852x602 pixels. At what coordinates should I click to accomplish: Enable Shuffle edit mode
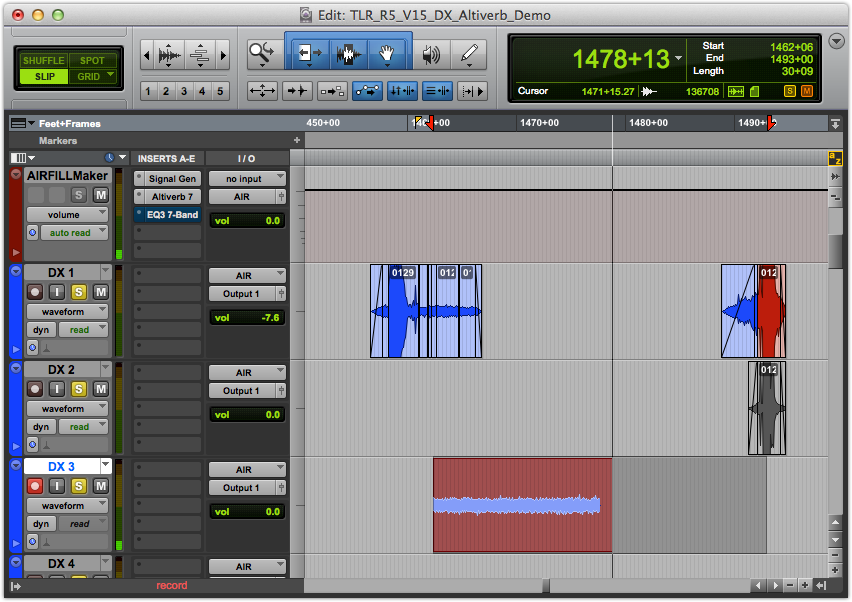click(x=42, y=60)
